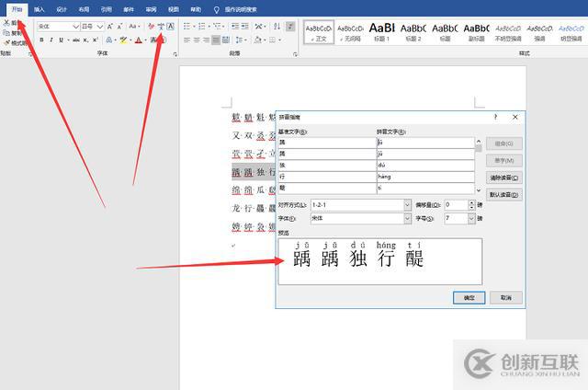This screenshot has width=588, height=390.
Task: Switch to the 引用 (References) tab
Action: [x=107, y=9]
